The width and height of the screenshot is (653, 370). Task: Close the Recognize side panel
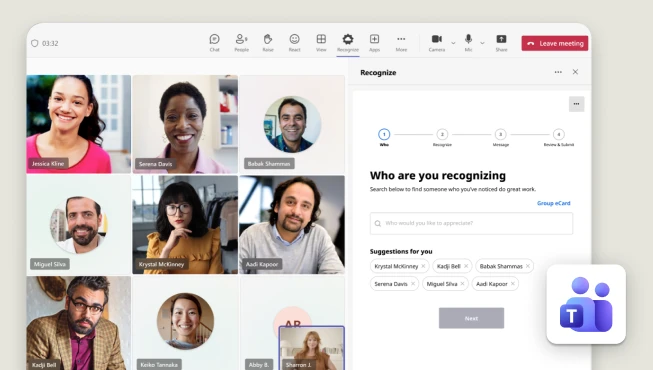(x=575, y=72)
